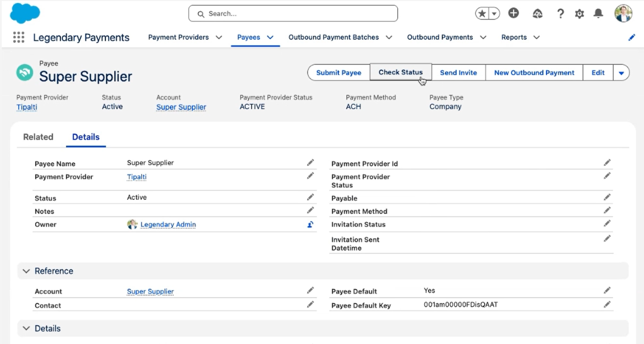Edit the Payee Name field pencil
Viewport: 644px width, 344px height.
pos(310,163)
